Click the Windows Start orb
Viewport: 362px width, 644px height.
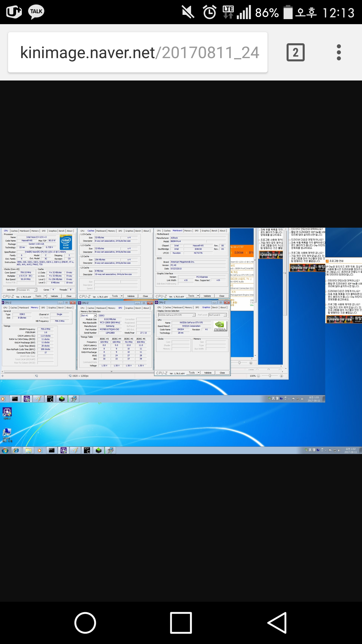[x=5, y=450]
